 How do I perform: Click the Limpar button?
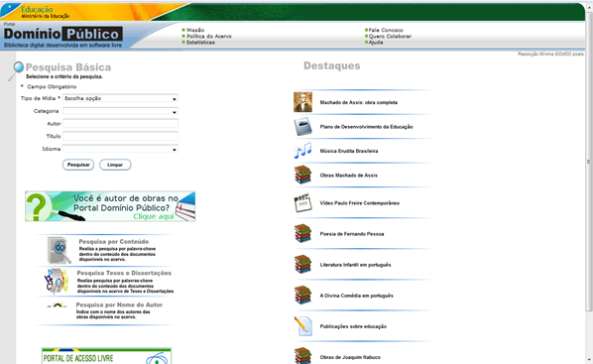click(x=115, y=165)
